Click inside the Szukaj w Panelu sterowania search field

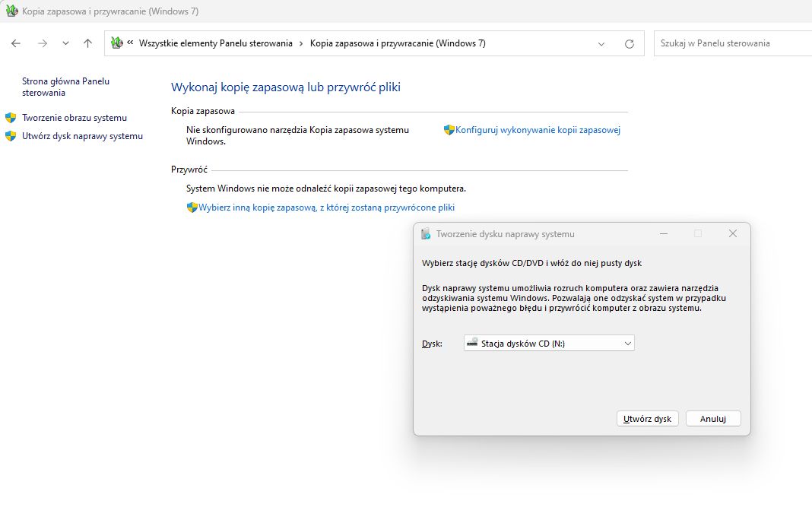(x=730, y=43)
